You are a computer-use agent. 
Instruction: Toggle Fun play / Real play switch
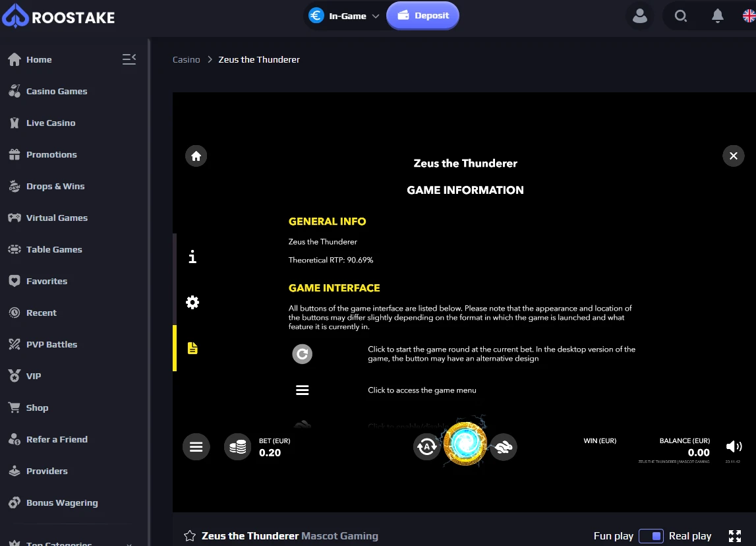pyautogui.click(x=651, y=536)
